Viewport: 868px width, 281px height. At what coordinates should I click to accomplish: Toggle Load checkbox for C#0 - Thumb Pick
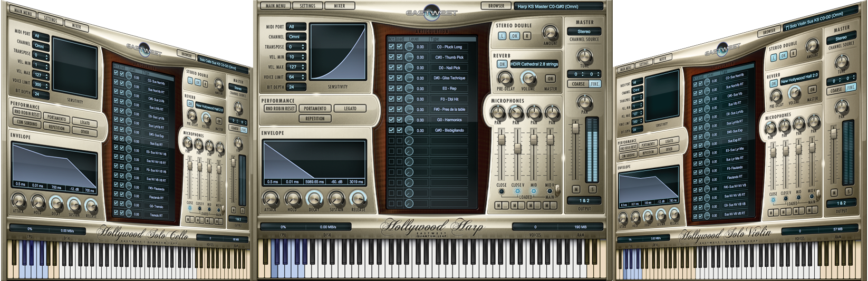tap(399, 57)
